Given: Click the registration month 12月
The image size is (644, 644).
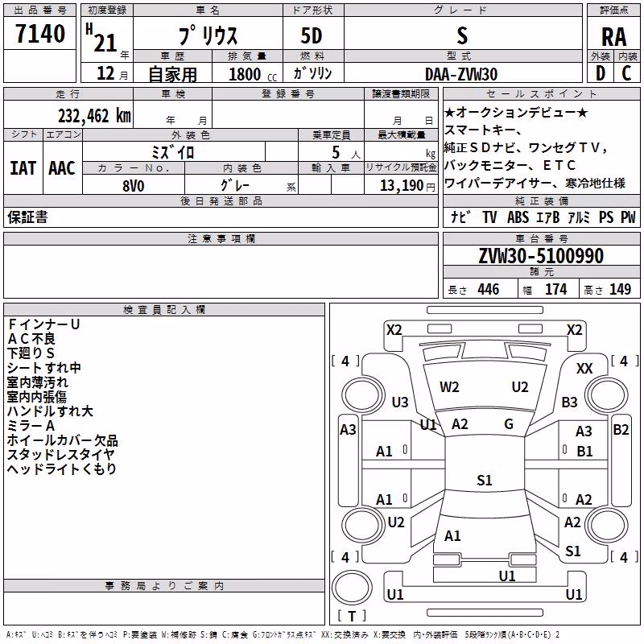Looking at the screenshot, I should 113,73.
